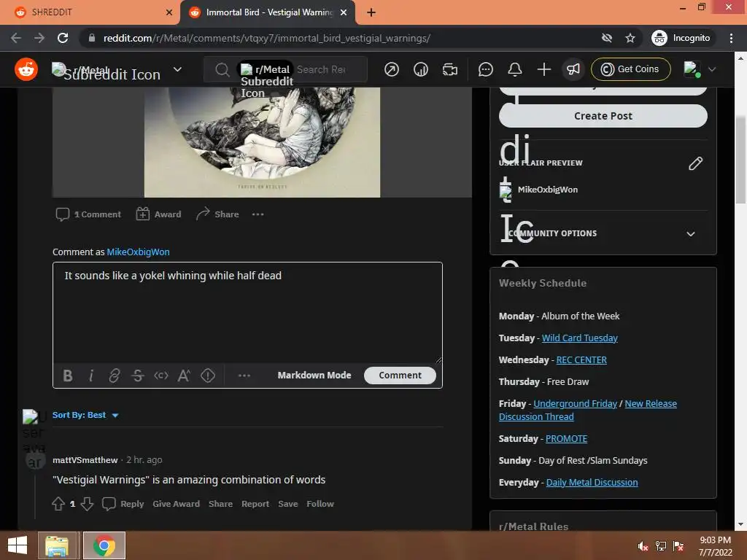Open more formatting options in comment editor
The image size is (747, 560).
(x=244, y=376)
